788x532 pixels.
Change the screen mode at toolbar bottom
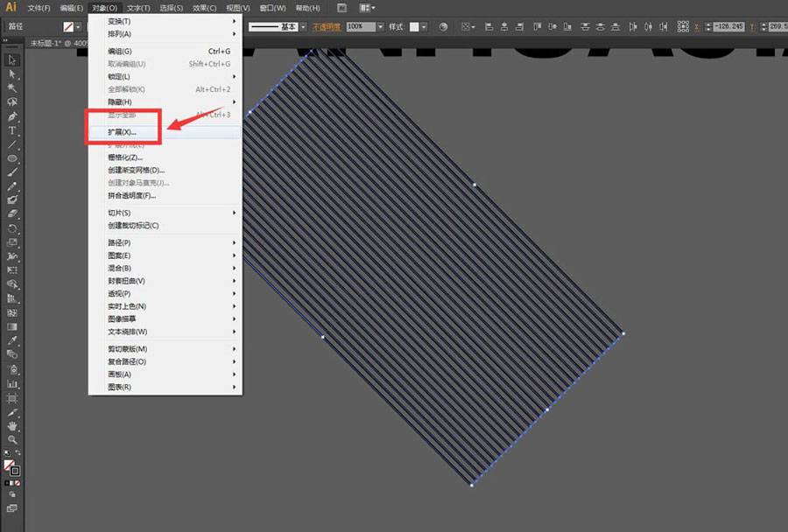[12, 508]
